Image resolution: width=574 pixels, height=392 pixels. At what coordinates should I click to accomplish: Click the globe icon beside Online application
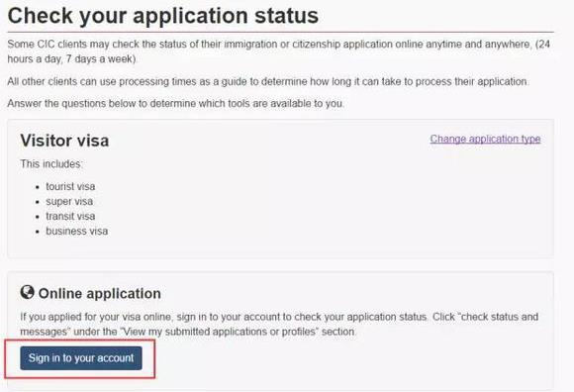click(x=27, y=292)
